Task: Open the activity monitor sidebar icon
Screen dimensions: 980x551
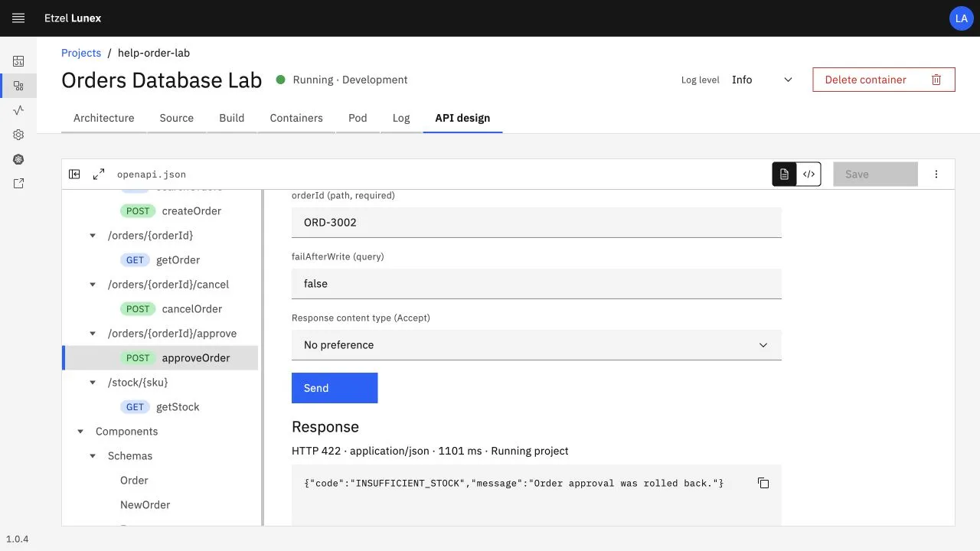Action: (18, 110)
